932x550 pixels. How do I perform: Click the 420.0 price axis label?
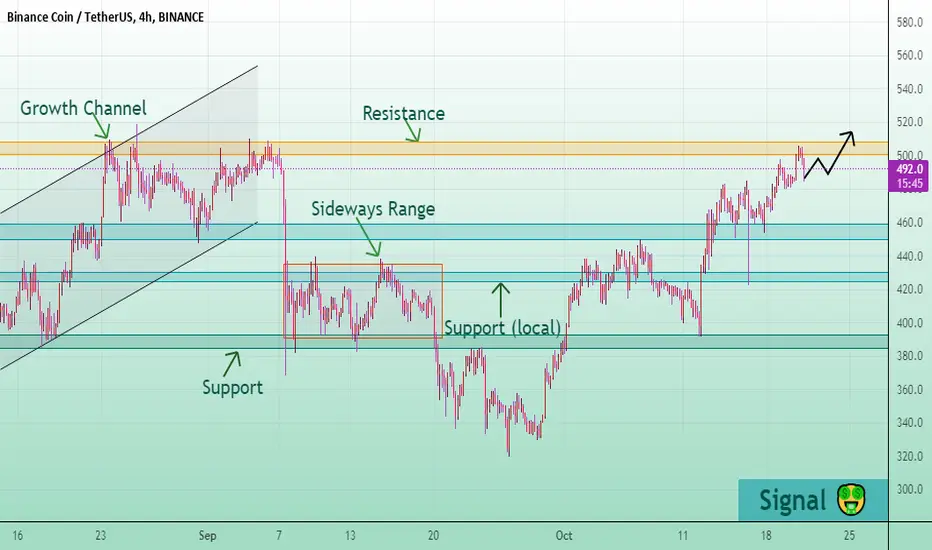[909, 290]
